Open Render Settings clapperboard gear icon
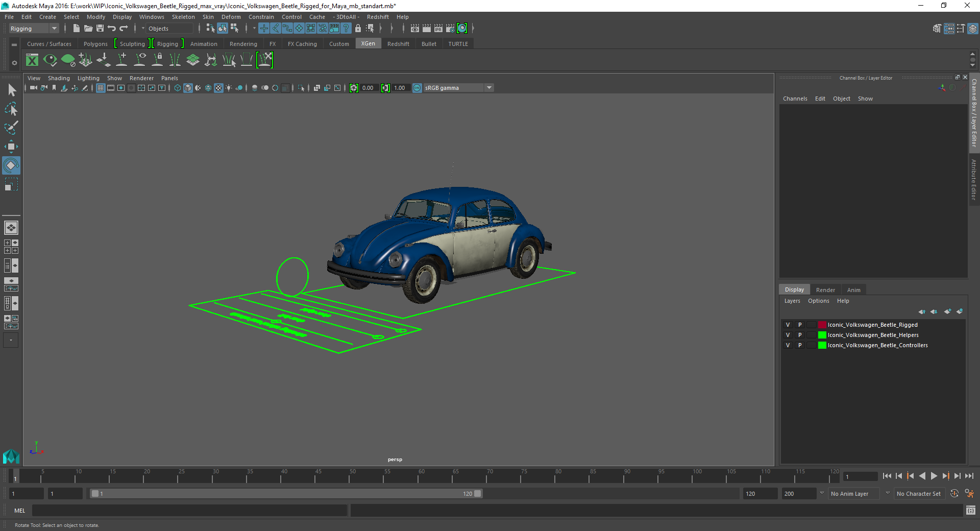 point(450,29)
